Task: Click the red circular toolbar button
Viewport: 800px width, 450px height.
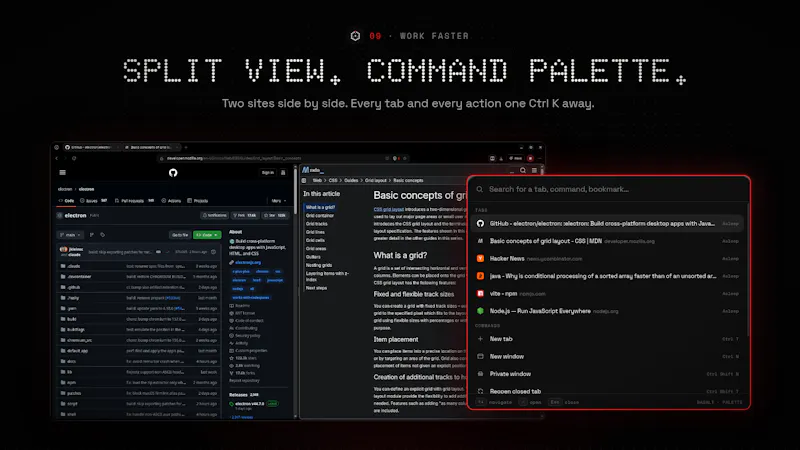Action: point(530,158)
